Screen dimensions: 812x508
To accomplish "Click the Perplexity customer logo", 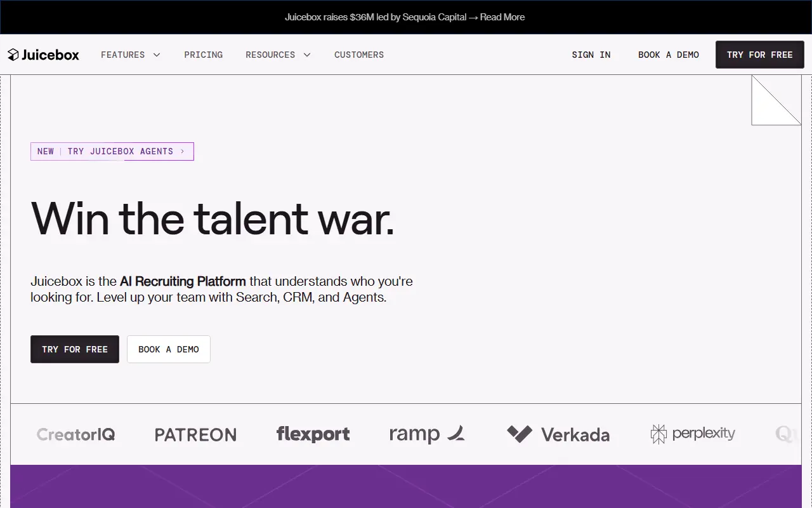I will (x=693, y=434).
